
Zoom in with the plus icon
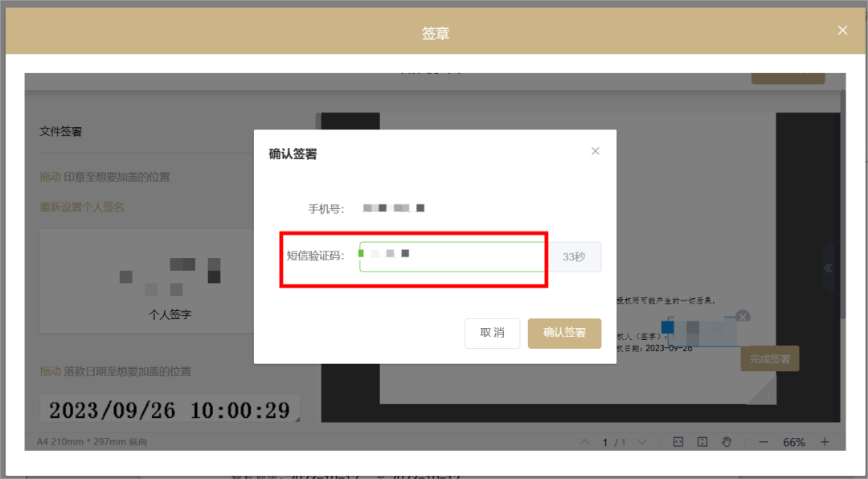824,441
